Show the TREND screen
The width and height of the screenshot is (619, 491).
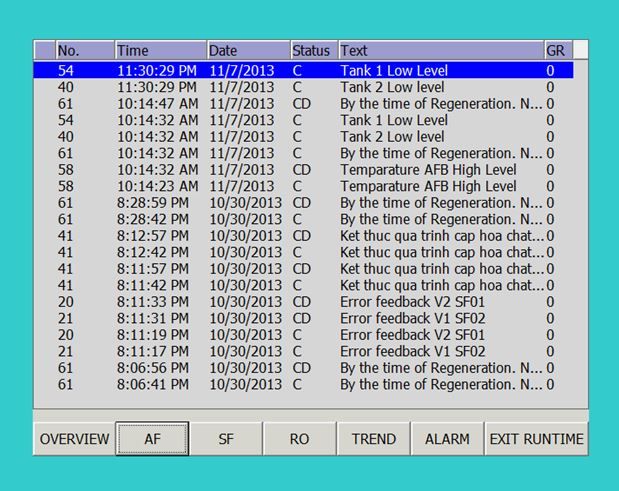[374, 439]
